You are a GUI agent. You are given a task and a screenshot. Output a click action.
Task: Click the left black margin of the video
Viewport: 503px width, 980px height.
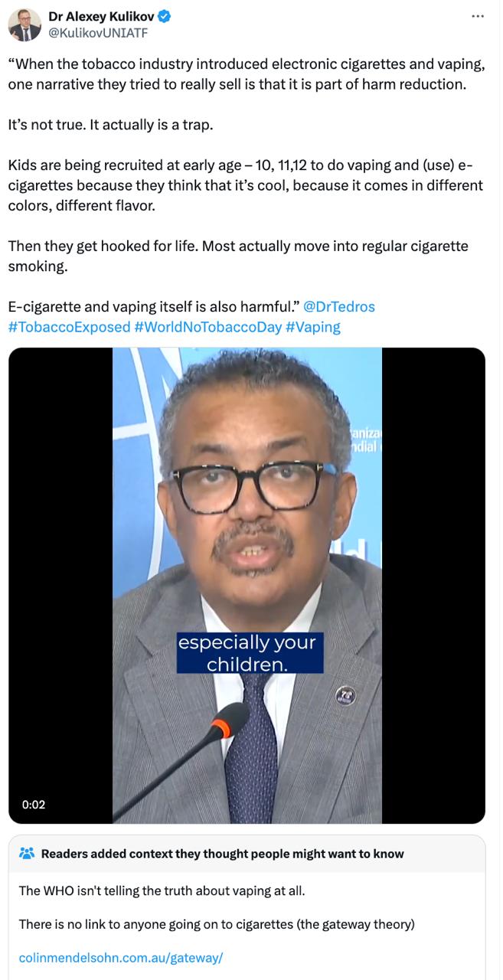[60, 586]
